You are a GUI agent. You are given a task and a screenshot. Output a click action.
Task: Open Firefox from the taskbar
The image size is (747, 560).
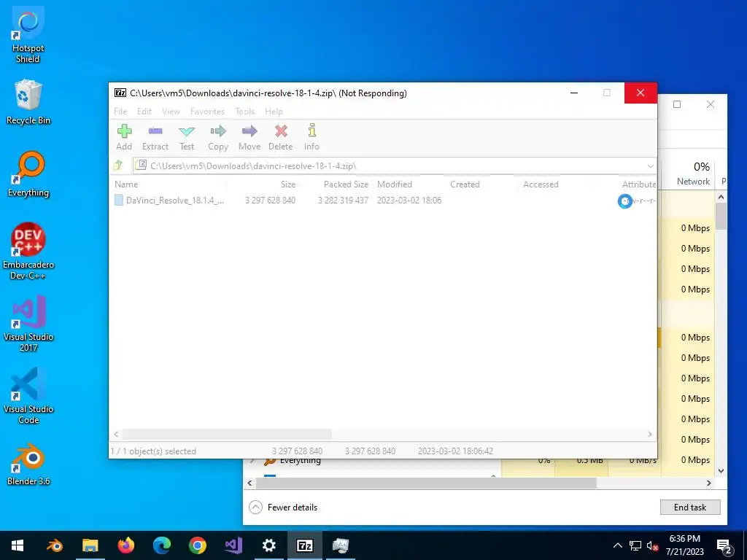coord(125,545)
